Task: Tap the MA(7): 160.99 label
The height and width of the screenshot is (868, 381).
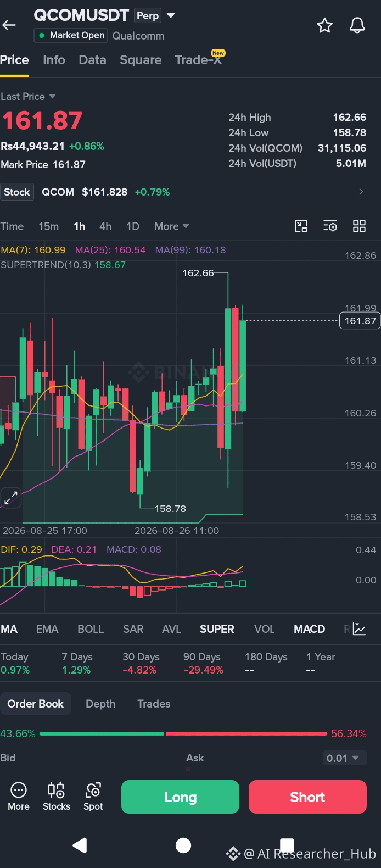Action: (33, 250)
